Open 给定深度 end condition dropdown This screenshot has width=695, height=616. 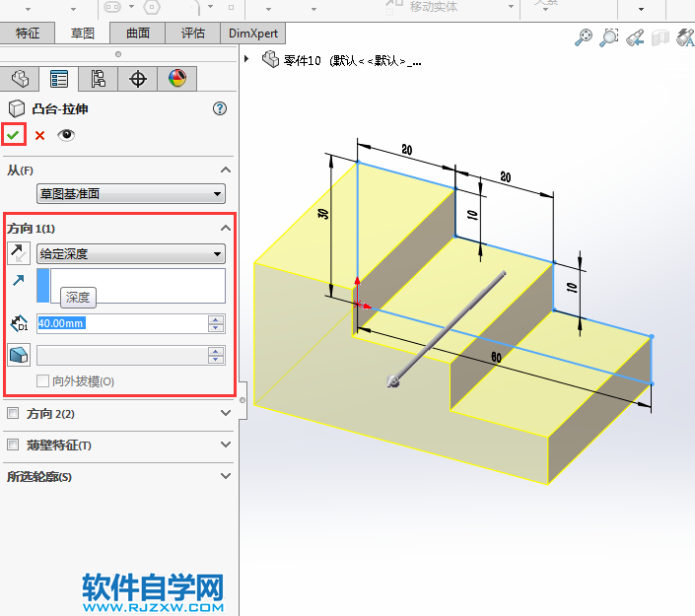click(x=131, y=254)
